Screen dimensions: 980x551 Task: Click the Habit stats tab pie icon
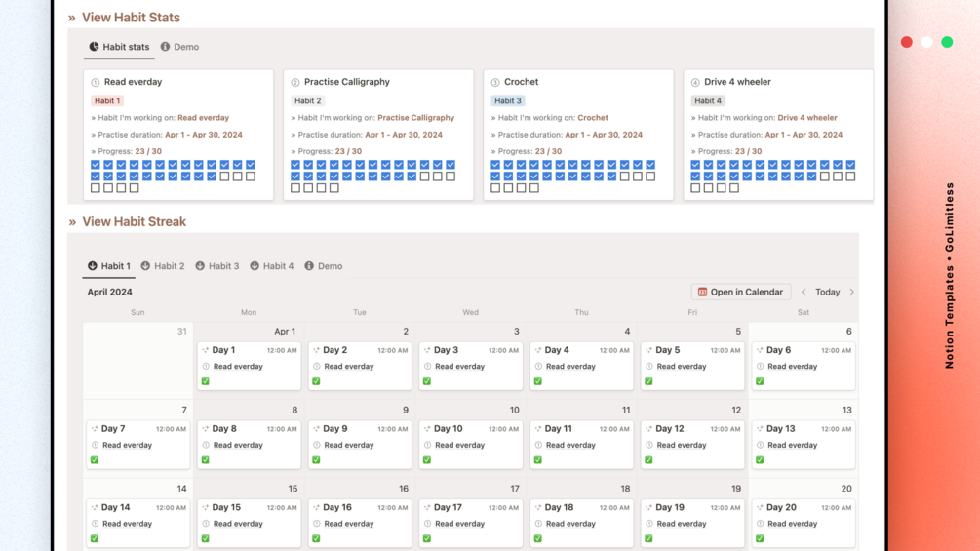[x=94, y=46]
